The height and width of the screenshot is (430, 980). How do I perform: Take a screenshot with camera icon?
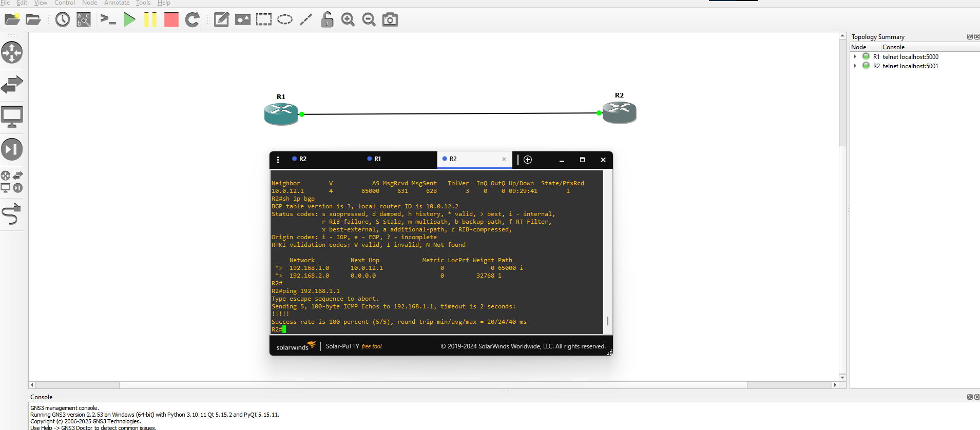tap(390, 19)
